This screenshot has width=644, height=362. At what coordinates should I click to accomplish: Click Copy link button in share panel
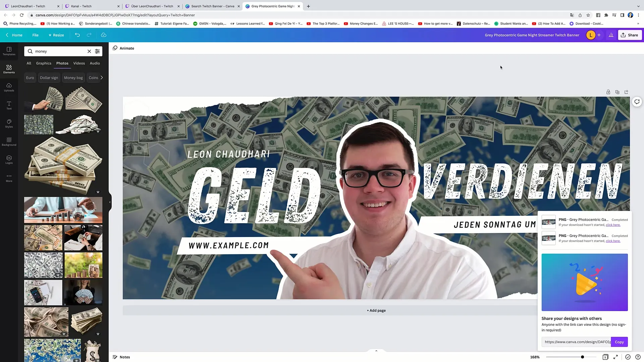619,342
